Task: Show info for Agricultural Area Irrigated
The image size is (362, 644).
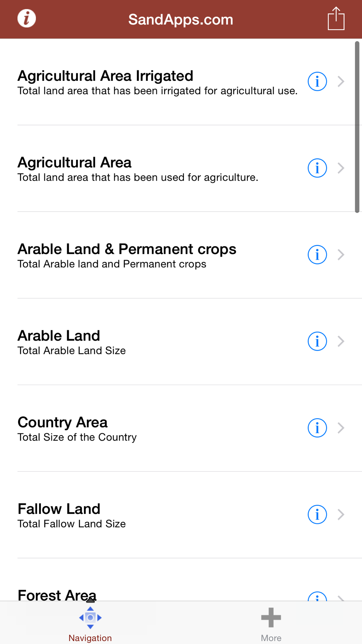Action: 317,81
